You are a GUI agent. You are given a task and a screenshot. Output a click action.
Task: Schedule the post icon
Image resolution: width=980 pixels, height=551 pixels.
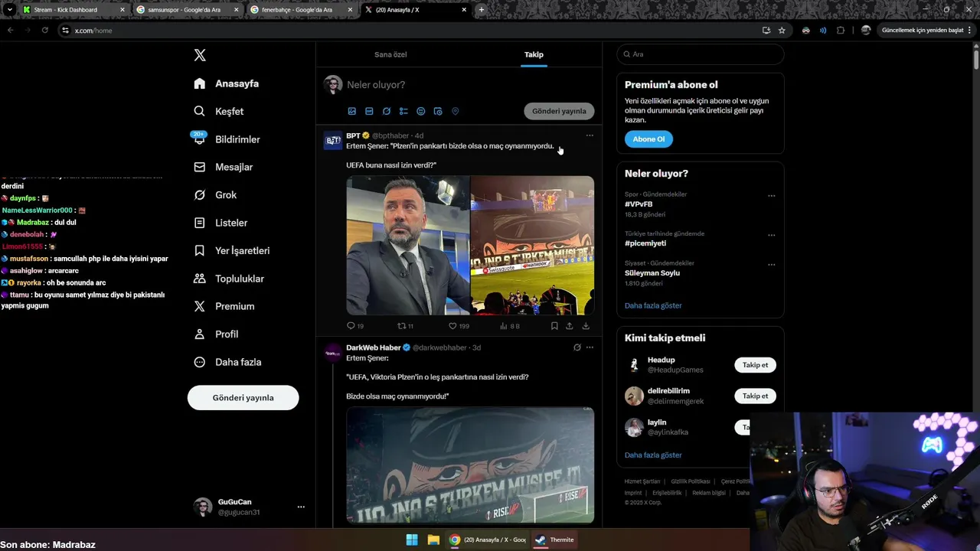tap(438, 111)
